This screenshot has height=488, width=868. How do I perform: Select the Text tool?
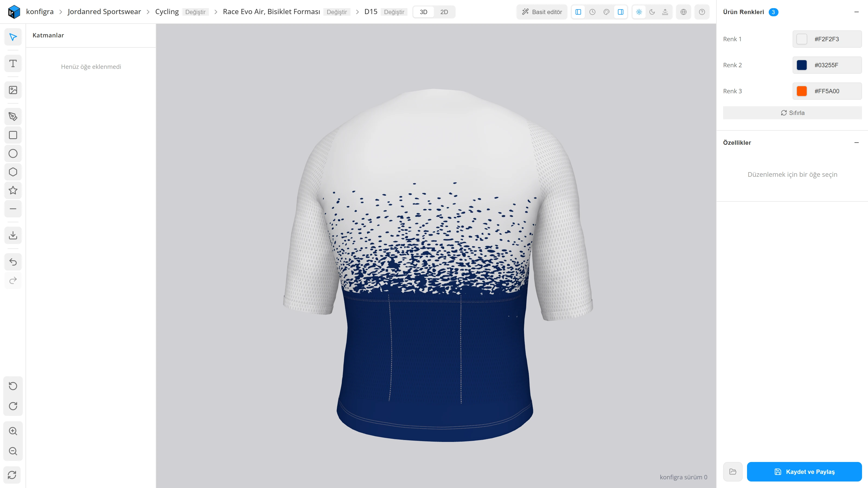pyautogui.click(x=13, y=64)
